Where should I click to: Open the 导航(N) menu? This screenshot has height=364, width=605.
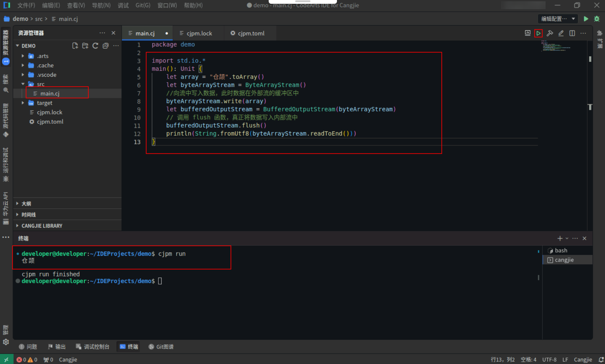tap(101, 5)
